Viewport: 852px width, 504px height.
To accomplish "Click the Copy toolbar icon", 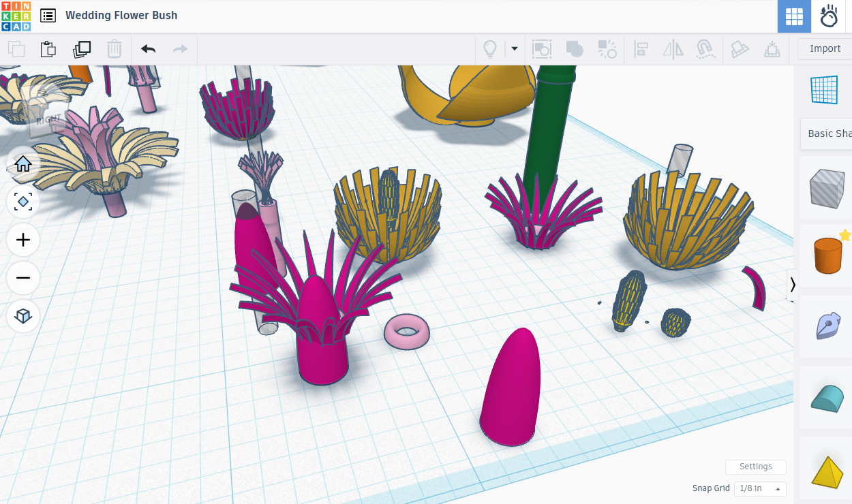I will (16, 49).
